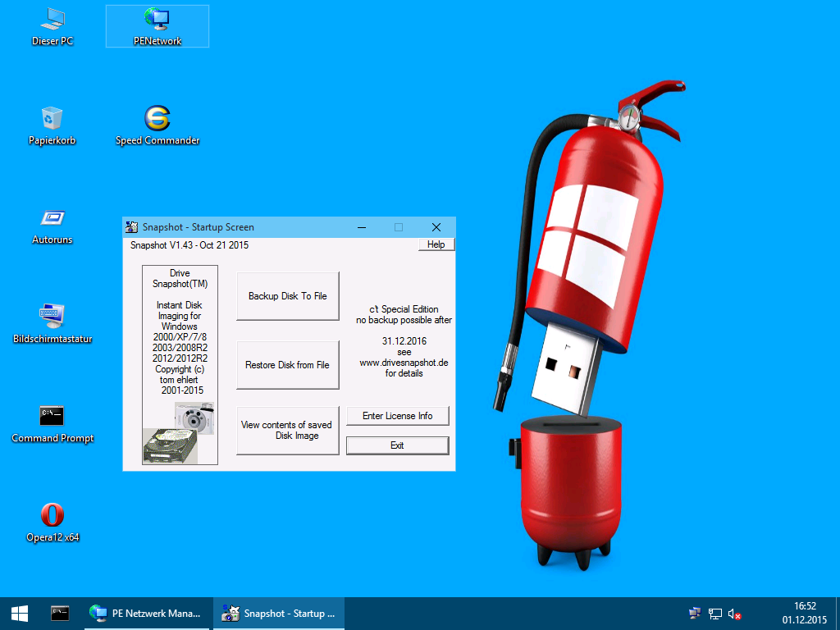This screenshot has height=630, width=840.
Task: Open the Help button in Snapshot window
Action: pyautogui.click(x=436, y=244)
